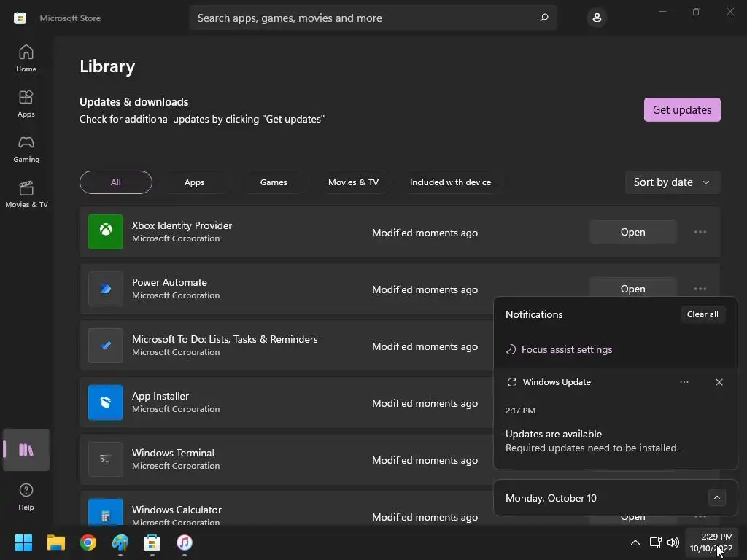This screenshot has width=747, height=560.
Task: Open the Paint app from taskbar
Action: click(120, 542)
